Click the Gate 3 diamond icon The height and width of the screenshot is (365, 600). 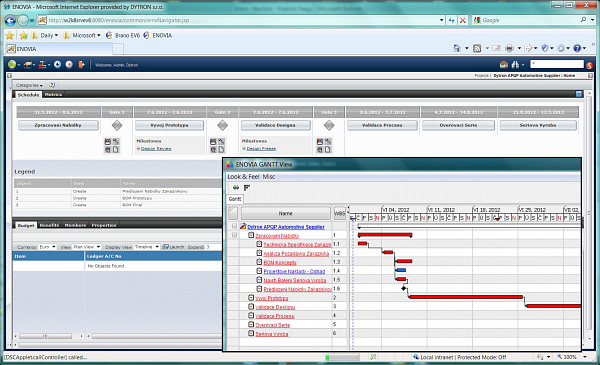coord(329,125)
